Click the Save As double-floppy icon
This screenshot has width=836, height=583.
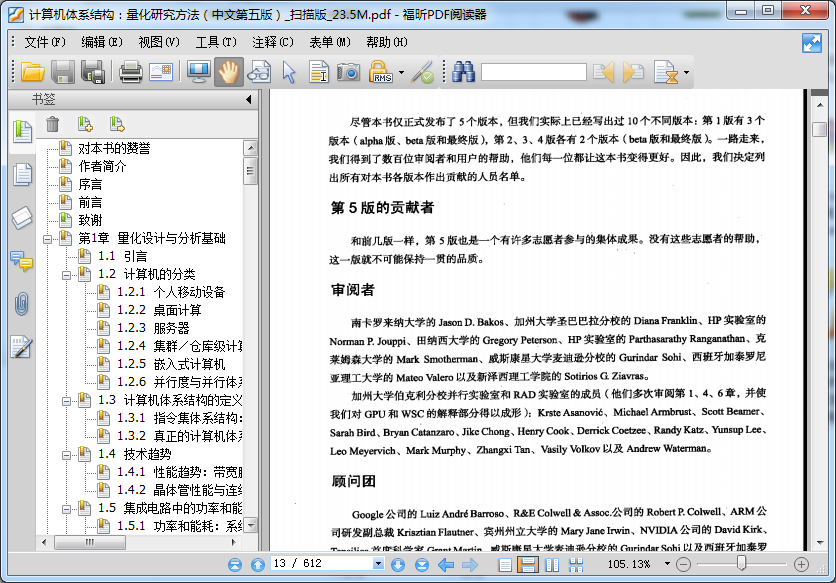coord(93,71)
